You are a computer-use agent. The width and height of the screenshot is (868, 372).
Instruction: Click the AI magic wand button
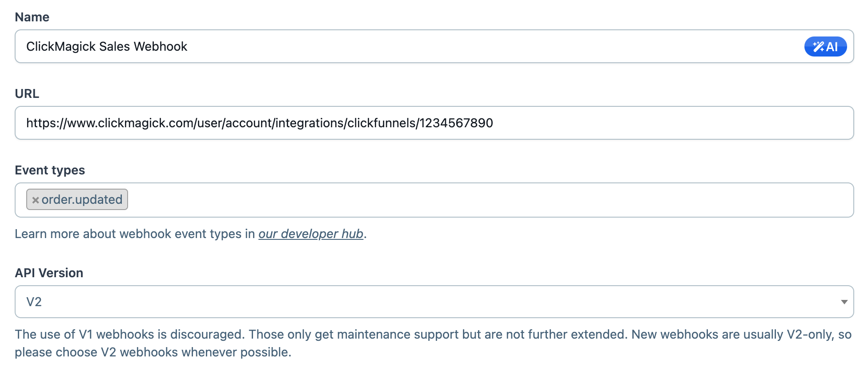pyautogui.click(x=825, y=47)
